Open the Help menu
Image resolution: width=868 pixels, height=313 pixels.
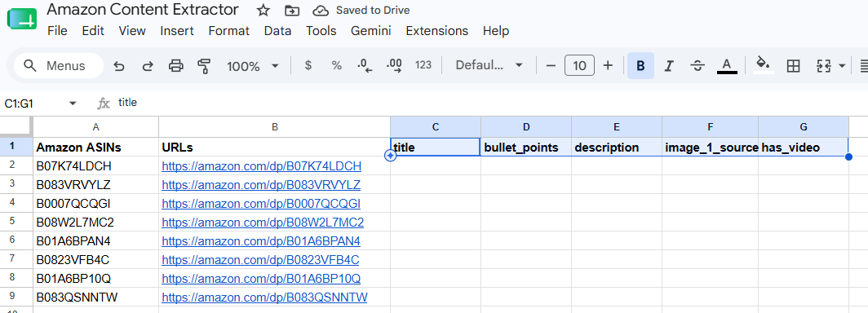496,31
